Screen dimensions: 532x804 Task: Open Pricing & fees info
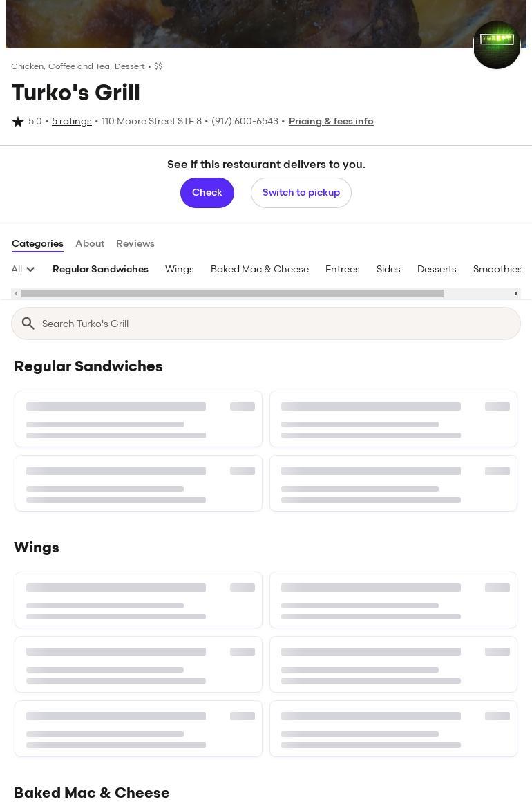331,122
